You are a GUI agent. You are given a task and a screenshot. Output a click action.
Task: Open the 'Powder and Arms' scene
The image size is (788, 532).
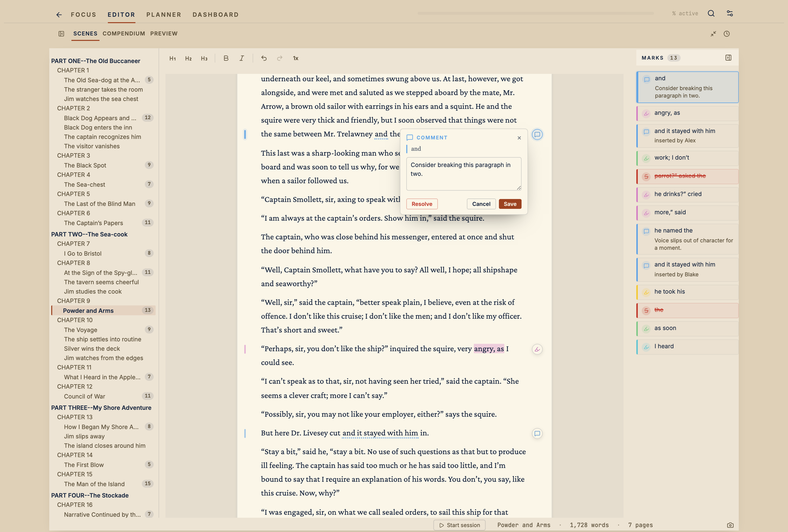[x=103, y=311]
